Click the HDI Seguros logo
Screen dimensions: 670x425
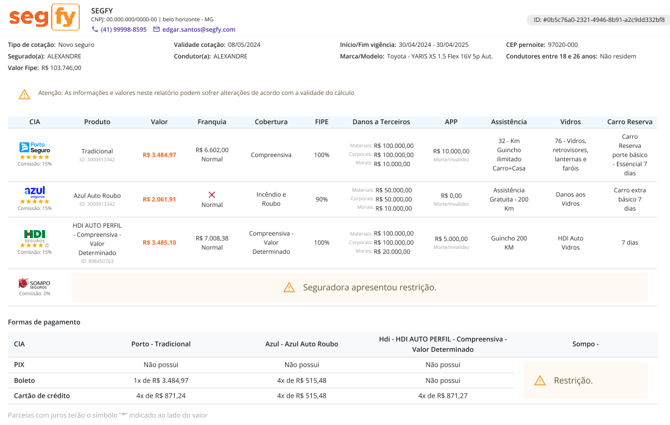(x=35, y=235)
